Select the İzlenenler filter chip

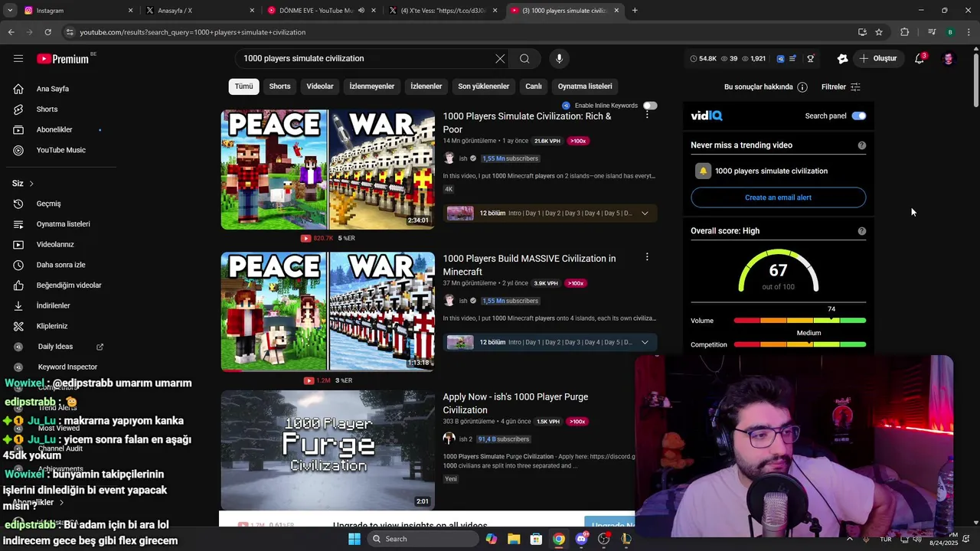[x=426, y=86]
